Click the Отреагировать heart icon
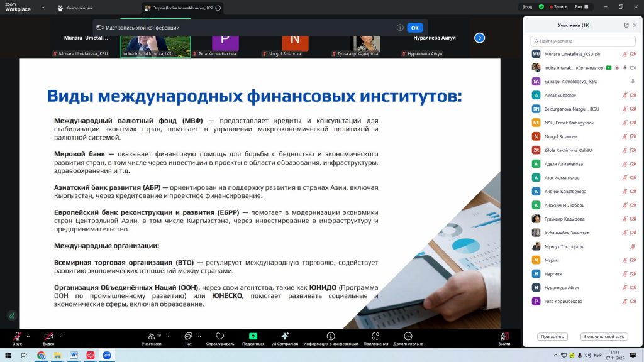644x362 pixels. click(x=219, y=337)
